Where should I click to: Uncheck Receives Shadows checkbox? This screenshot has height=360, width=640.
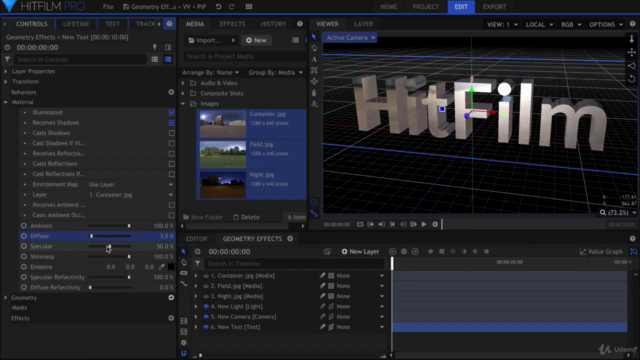pos(171,122)
